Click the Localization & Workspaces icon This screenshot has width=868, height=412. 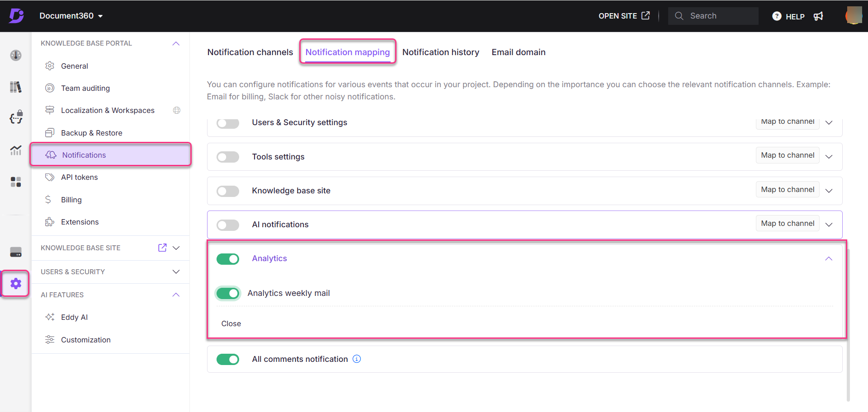pos(50,110)
